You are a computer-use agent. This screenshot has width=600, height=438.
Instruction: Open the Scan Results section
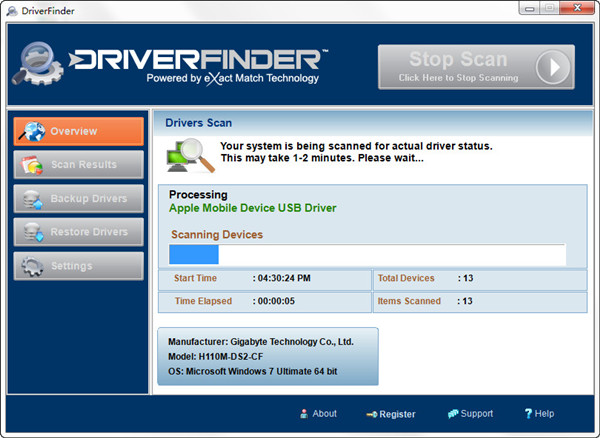78,164
